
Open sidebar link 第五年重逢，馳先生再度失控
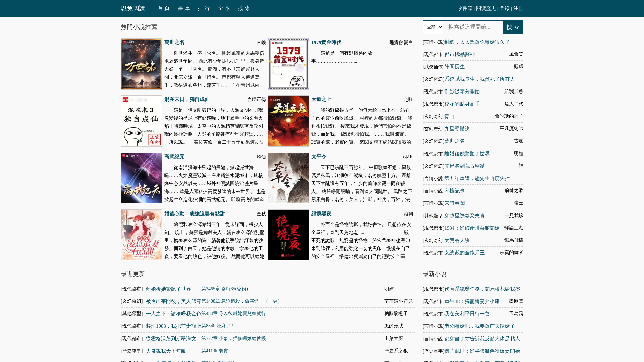click(477, 178)
